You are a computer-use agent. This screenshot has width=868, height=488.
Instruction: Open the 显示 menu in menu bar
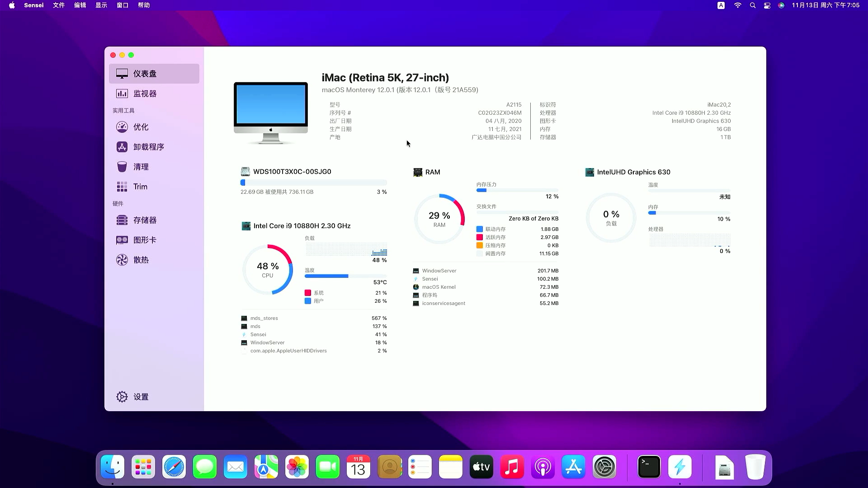tap(101, 5)
